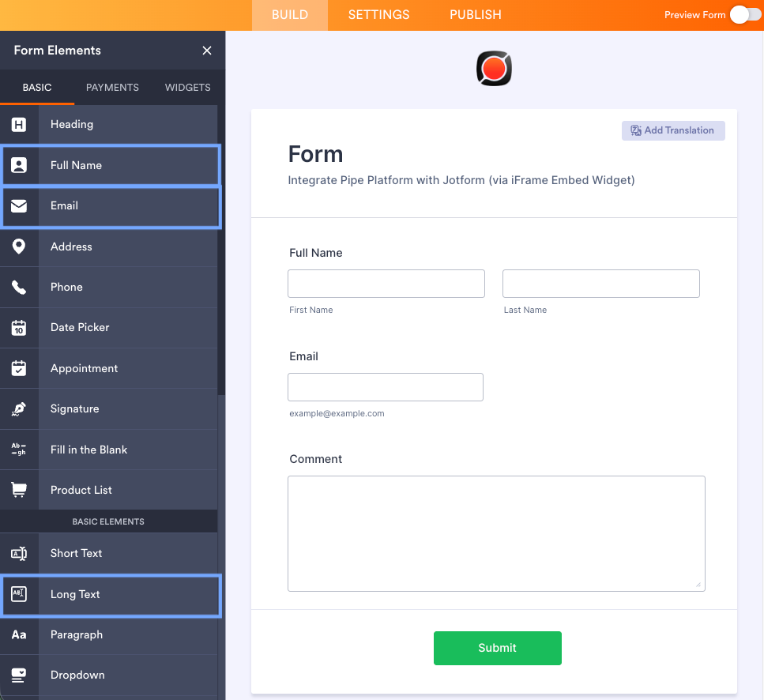Toggle the Preview Form switch
The width and height of the screenshot is (764, 700).
[746, 14]
